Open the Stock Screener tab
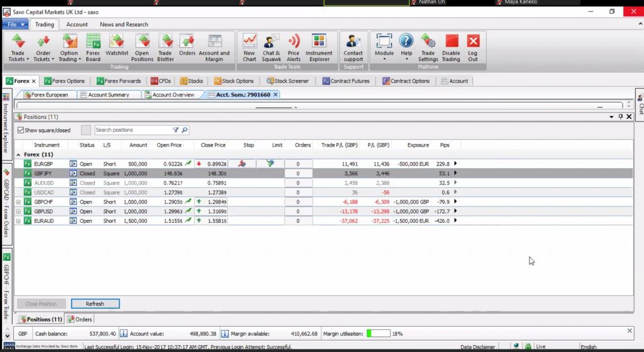This screenshot has width=644, height=352. (287, 81)
